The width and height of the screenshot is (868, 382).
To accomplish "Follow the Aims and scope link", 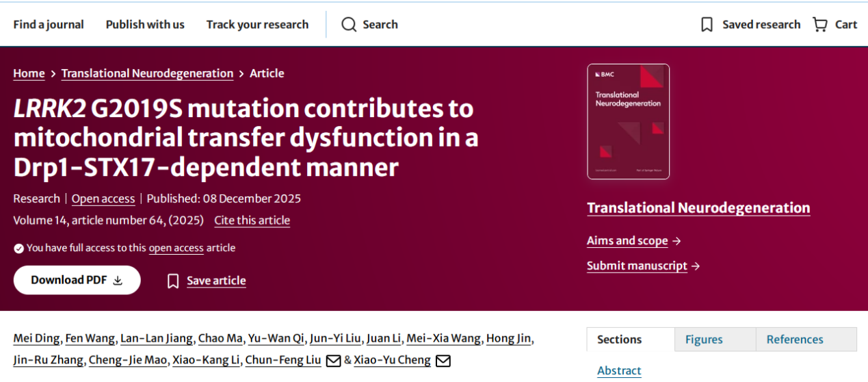I will 627,241.
